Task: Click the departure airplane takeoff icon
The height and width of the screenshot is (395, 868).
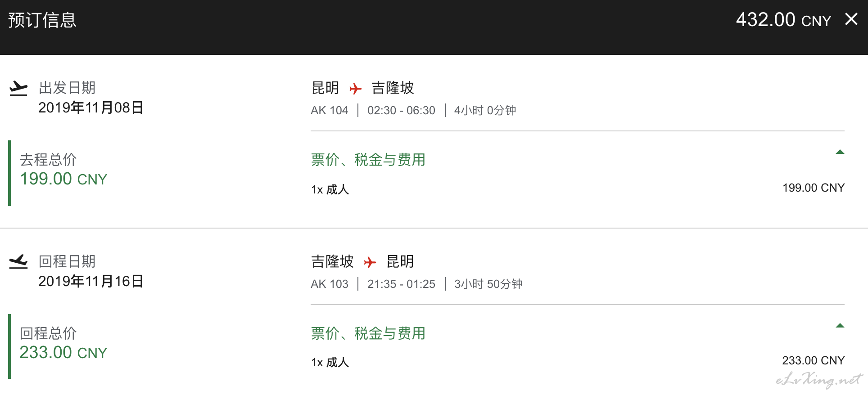Action: pos(18,88)
